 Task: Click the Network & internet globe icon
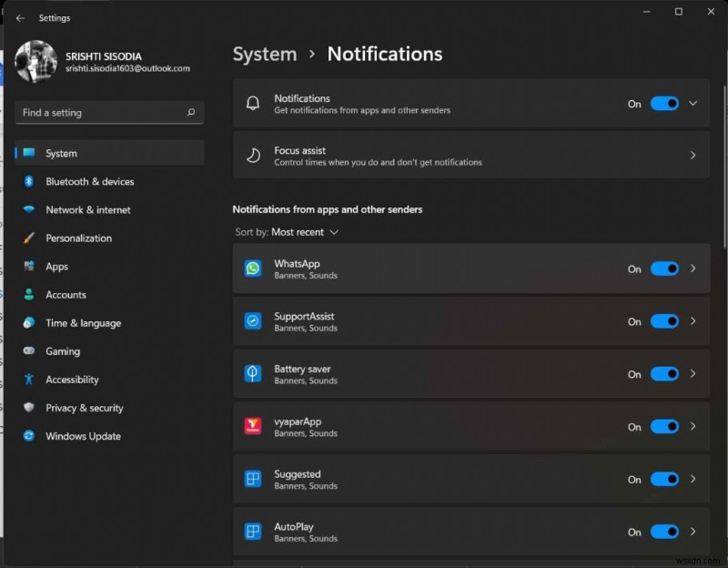(x=27, y=209)
